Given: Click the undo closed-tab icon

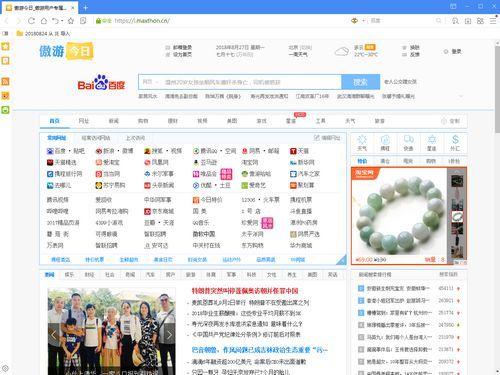Looking at the screenshot, I should click(56, 21).
